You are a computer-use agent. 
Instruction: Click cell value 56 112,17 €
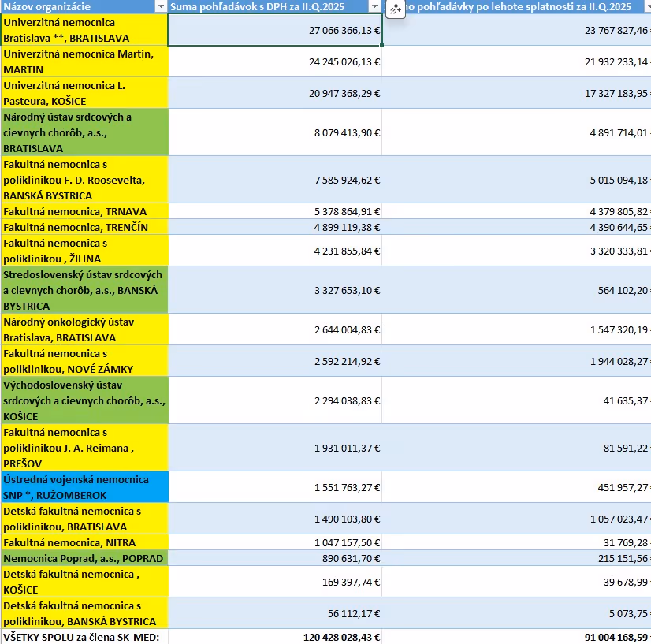(x=354, y=614)
